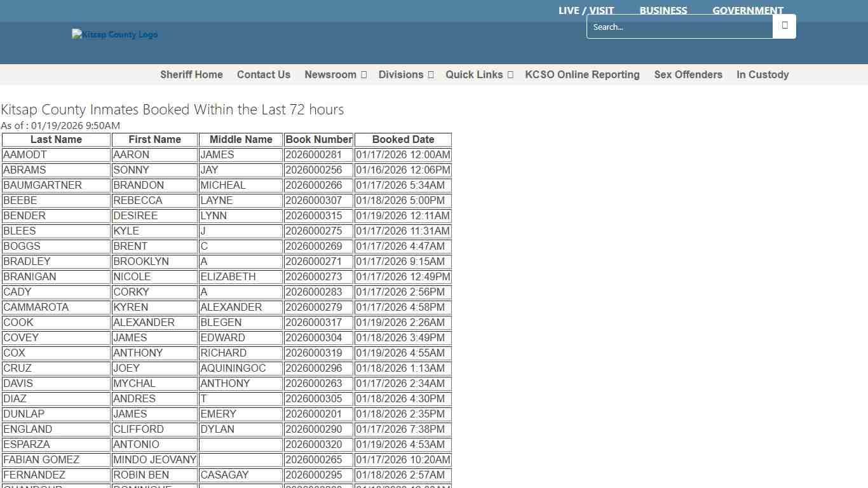Click the search magnifier icon
The height and width of the screenshot is (488, 868).
784,26
